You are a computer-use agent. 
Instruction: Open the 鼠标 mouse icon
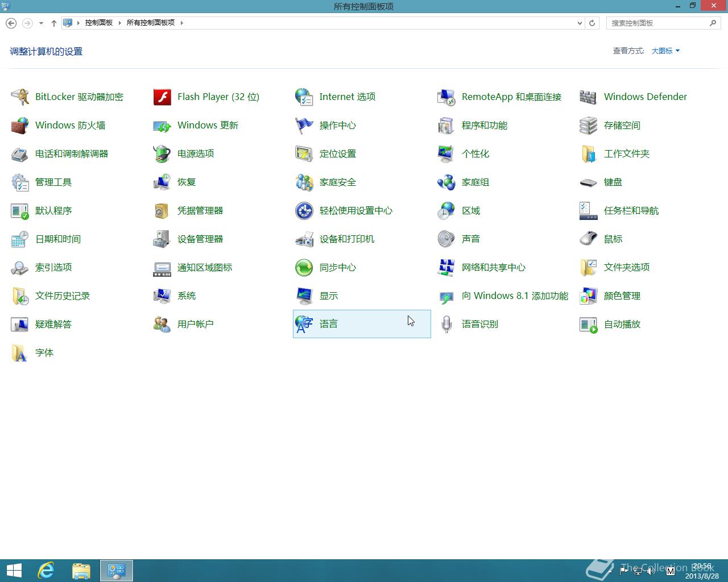point(589,239)
